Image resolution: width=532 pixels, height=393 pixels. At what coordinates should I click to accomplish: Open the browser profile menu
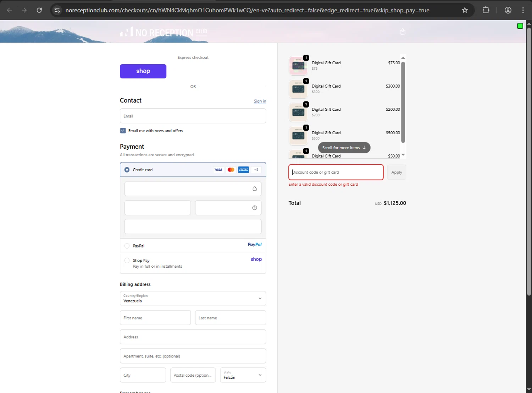508,10
